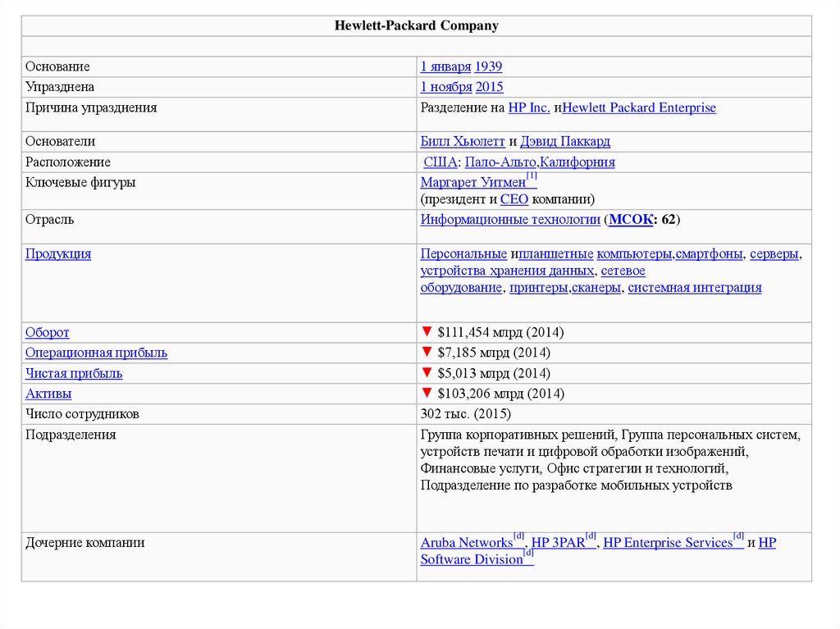Open the устройства хранения данных link
Image resolution: width=840 pixels, height=629 pixels.
click(x=507, y=271)
